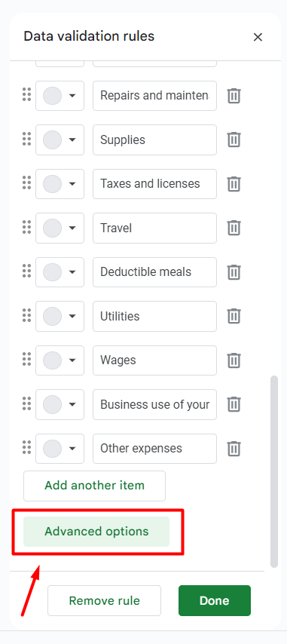
Task: Edit the Business use of your text field
Action: click(x=154, y=404)
